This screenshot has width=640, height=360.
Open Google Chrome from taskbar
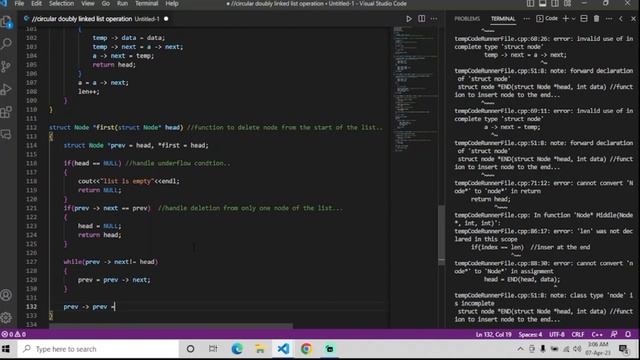(x=306, y=349)
